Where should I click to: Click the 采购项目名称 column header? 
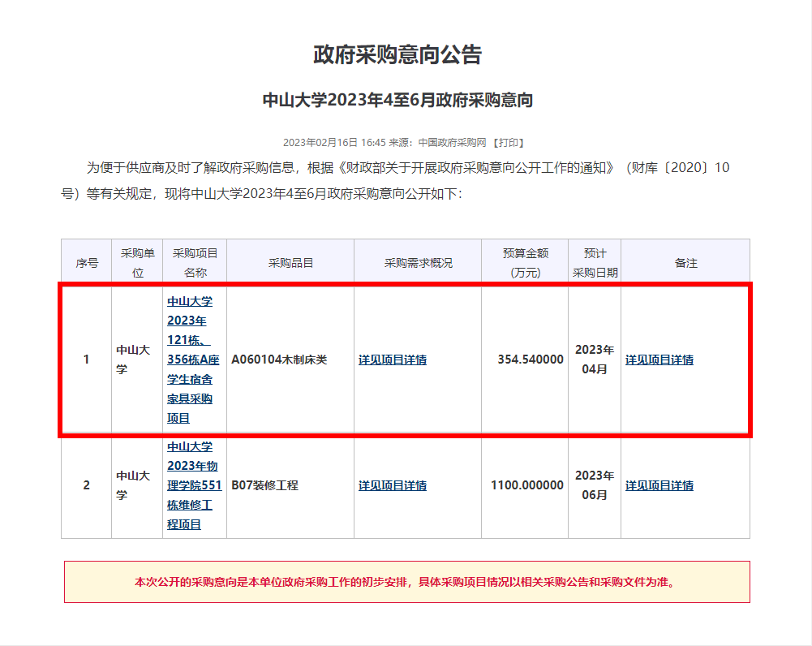[x=195, y=263]
